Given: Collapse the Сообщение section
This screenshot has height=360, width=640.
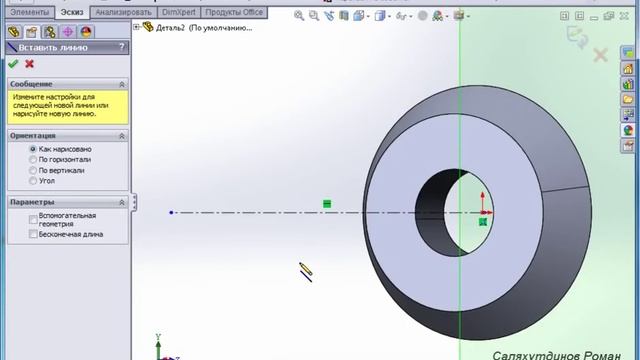Looking at the screenshot, I should coord(122,84).
